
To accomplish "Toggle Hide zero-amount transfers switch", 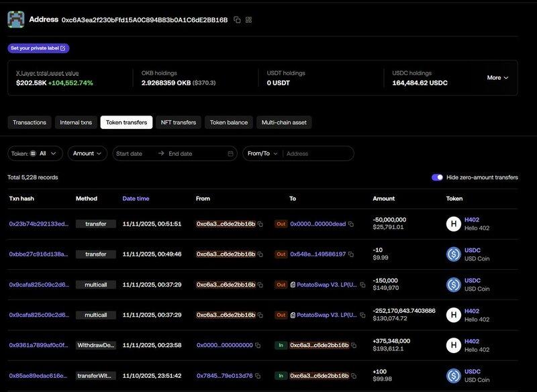I will click(437, 177).
